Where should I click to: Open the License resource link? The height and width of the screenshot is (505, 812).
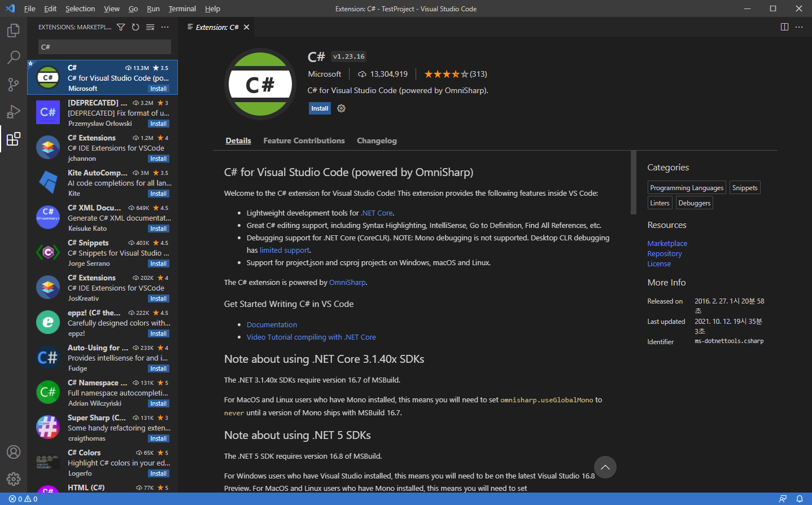[x=659, y=264]
